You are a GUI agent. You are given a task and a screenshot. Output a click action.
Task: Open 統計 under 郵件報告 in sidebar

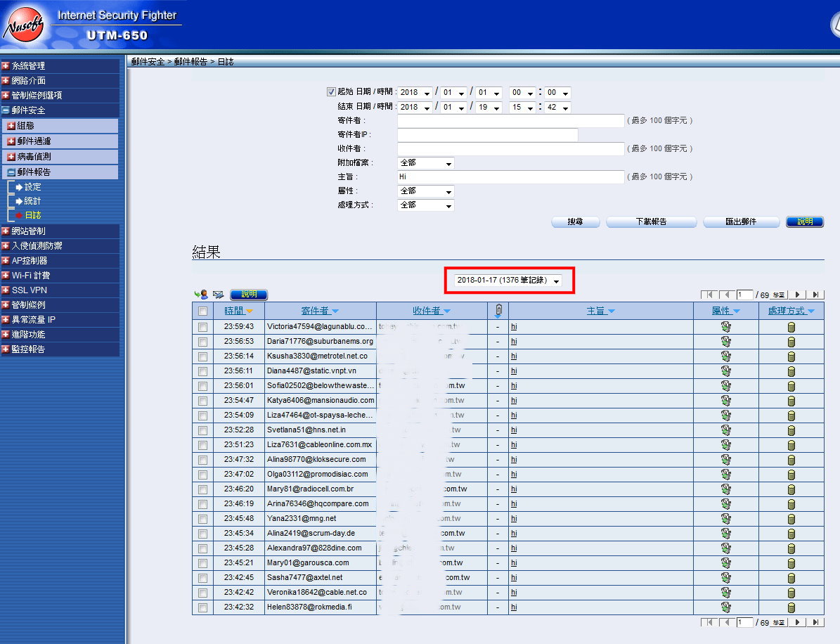(32, 201)
